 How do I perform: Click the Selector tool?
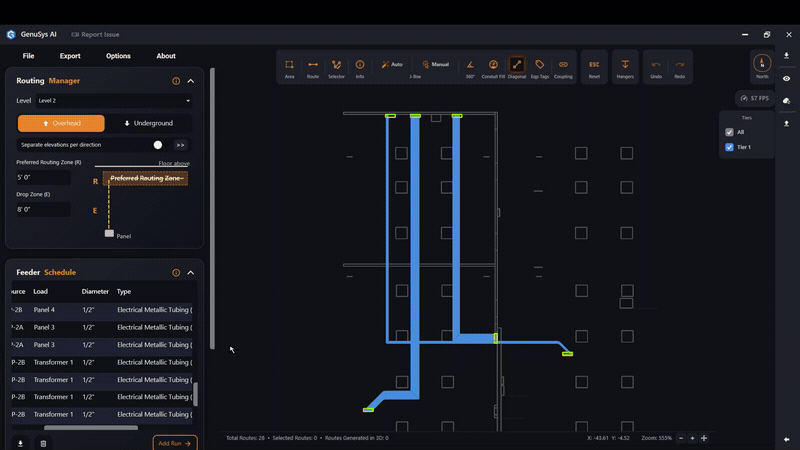tap(336, 68)
